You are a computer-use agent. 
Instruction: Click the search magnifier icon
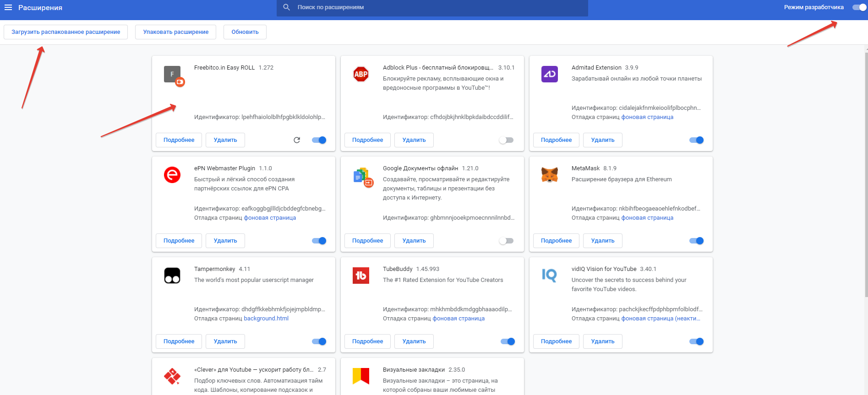[287, 7]
